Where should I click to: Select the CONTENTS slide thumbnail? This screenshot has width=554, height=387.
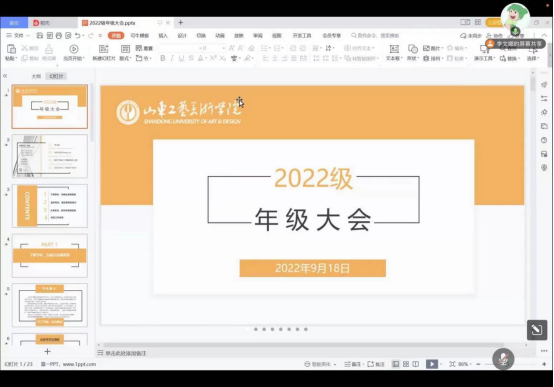50,206
